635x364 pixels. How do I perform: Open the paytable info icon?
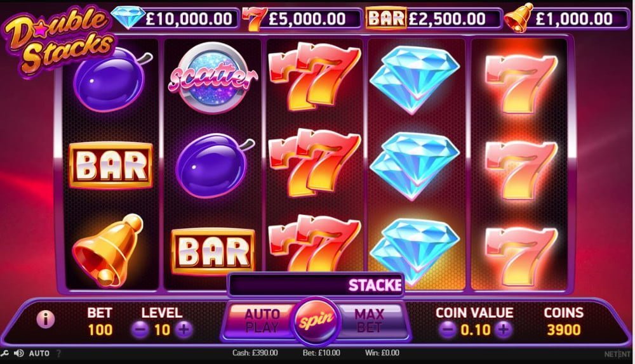pyautogui.click(x=46, y=320)
